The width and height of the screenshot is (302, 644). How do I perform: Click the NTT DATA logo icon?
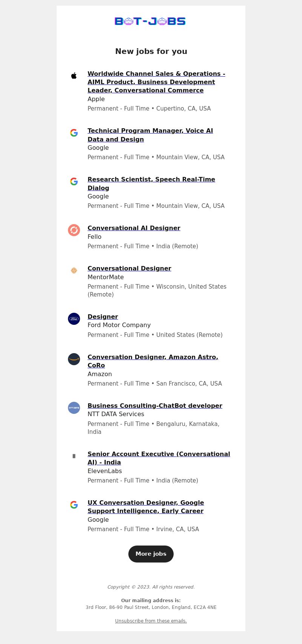point(74,408)
